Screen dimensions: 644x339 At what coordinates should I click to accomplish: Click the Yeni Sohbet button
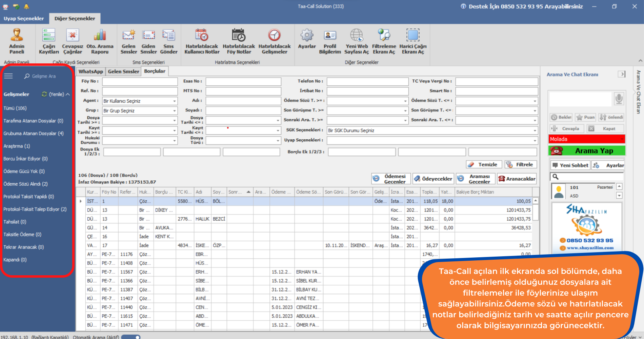point(570,165)
